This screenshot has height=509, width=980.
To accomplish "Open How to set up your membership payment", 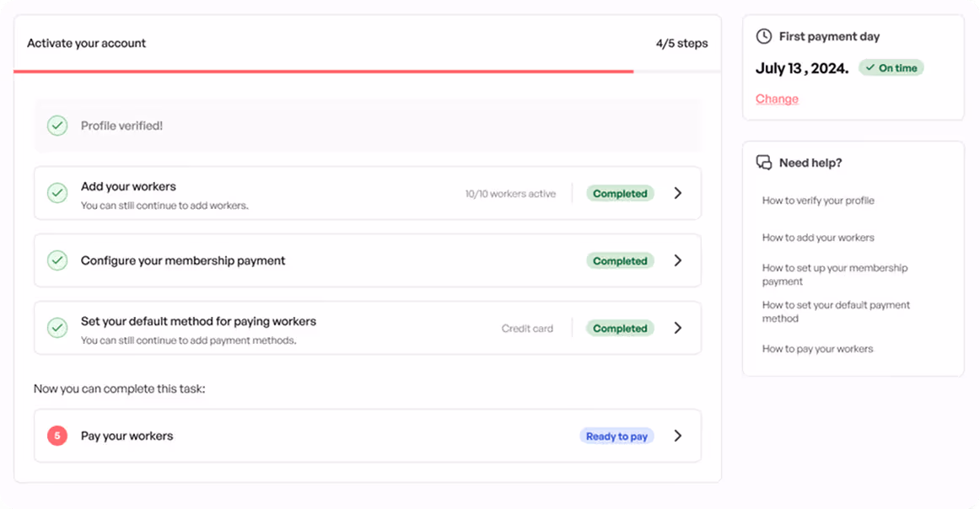I will tap(835, 274).
